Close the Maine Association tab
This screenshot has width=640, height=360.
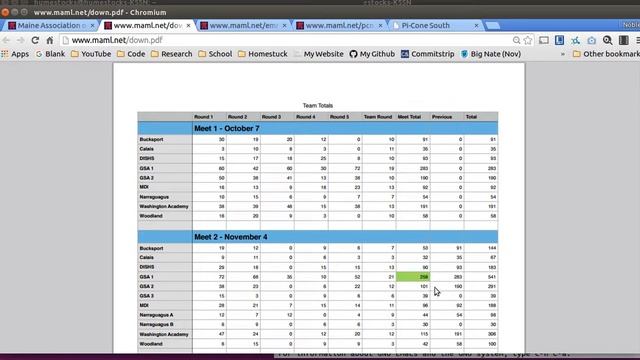pos(92,25)
